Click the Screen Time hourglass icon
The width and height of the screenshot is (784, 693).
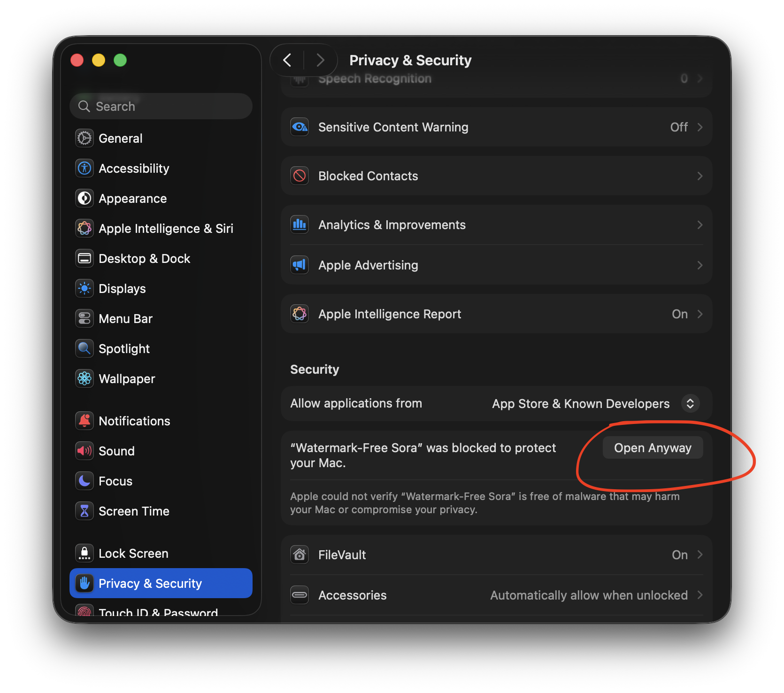click(x=85, y=511)
